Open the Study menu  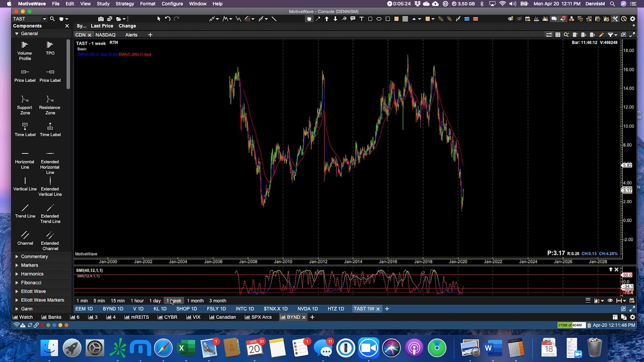(103, 4)
